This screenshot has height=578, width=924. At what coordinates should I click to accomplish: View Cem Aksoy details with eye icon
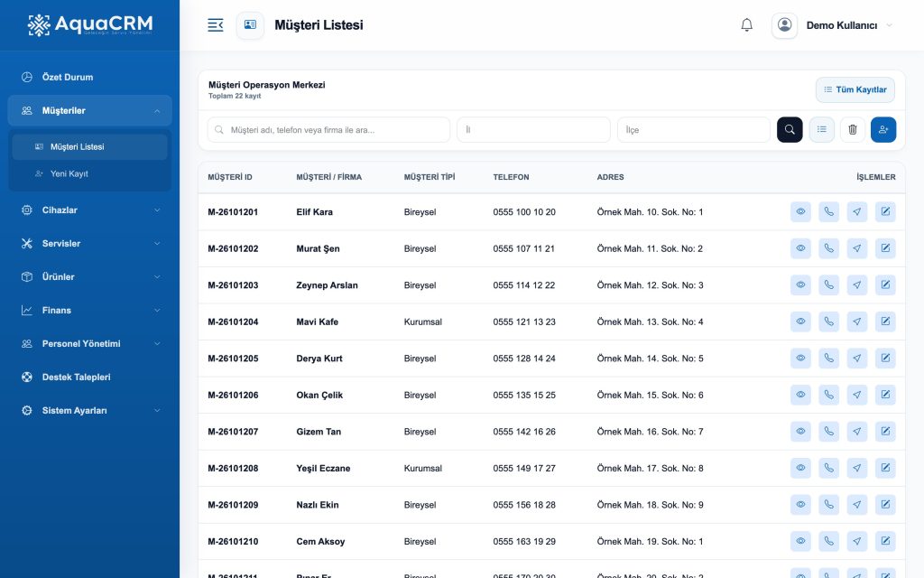coord(800,541)
